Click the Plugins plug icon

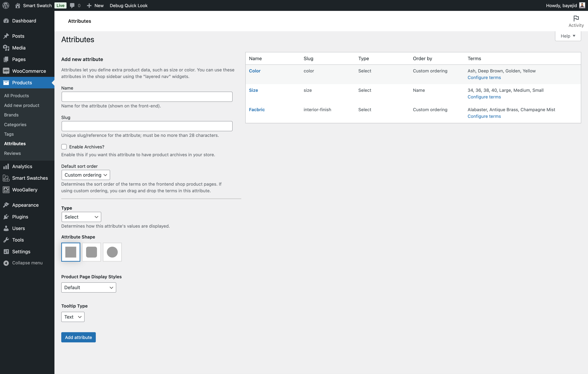[6, 217]
